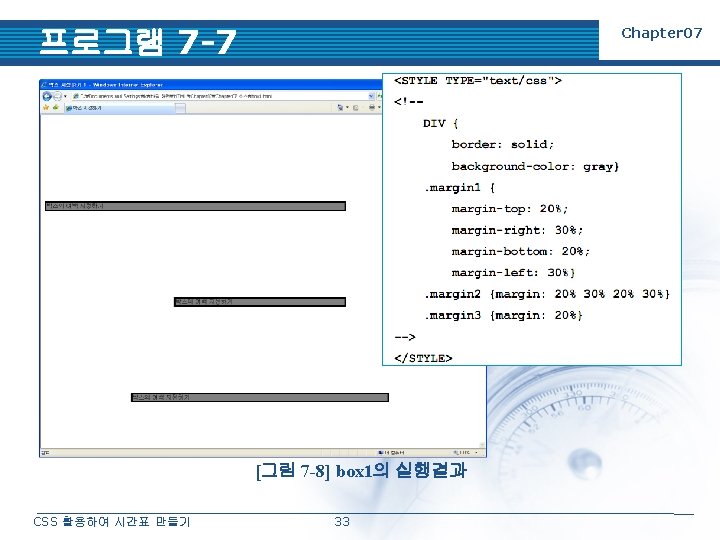
Task: Click the "background-color: gray}" code line
Action: click(x=535, y=166)
